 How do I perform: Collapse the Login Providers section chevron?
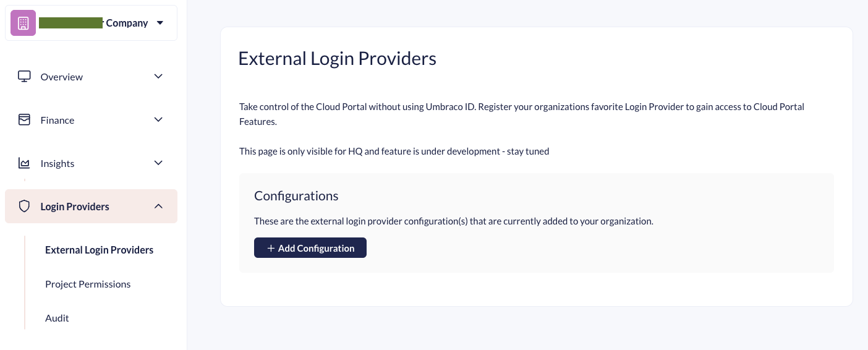[158, 207]
